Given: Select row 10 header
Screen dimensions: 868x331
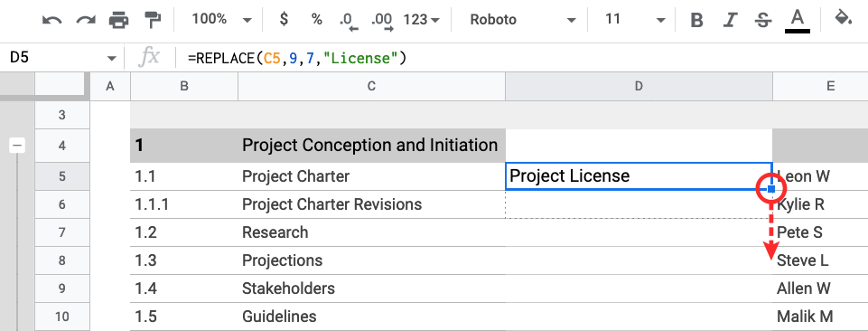Looking at the screenshot, I should point(62,317).
